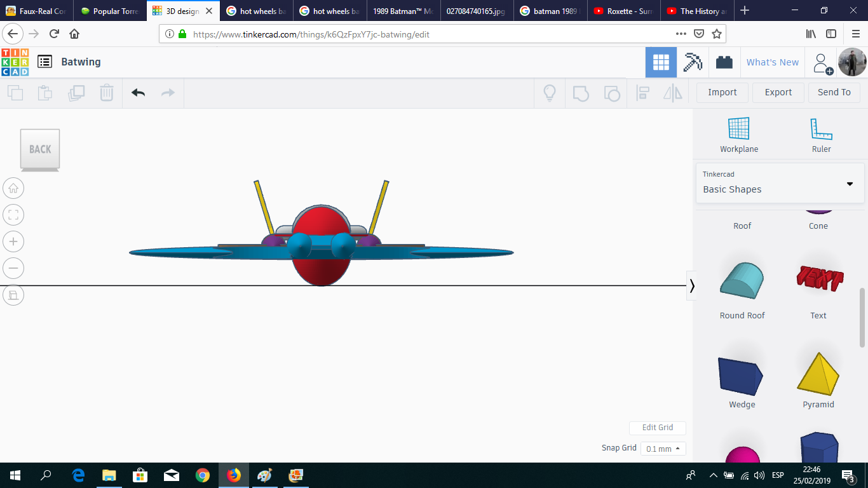Open the Basic Shapes category dropdown
This screenshot has width=868, height=488.
pyautogui.click(x=780, y=182)
